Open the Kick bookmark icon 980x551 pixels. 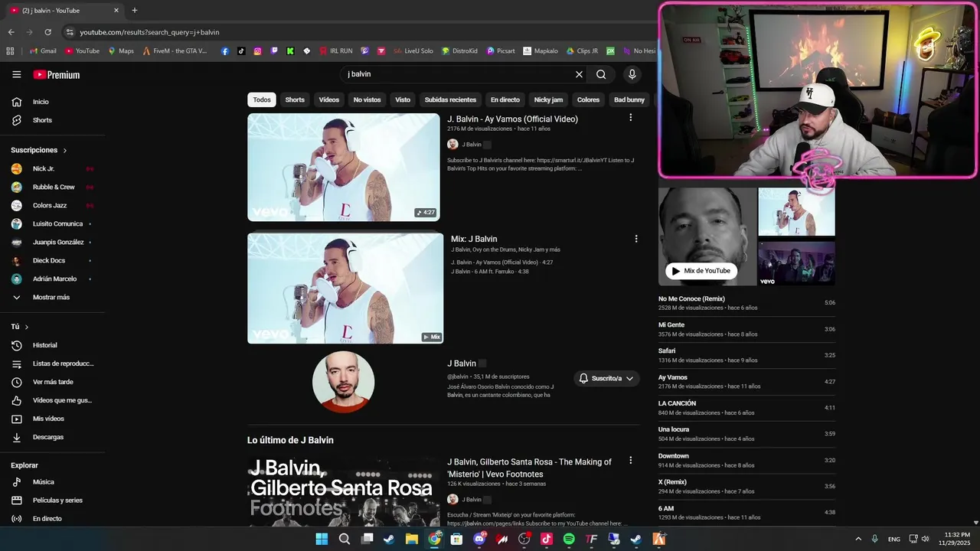click(x=290, y=51)
